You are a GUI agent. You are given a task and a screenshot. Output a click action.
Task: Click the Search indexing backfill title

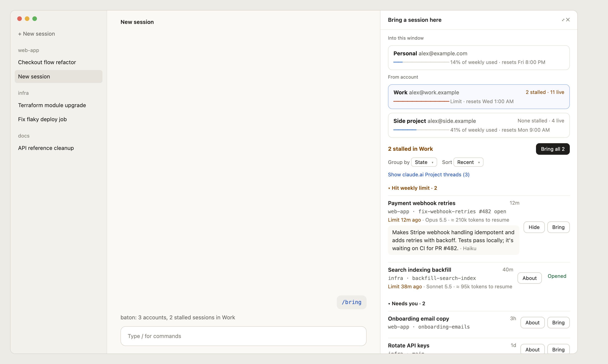420,270
